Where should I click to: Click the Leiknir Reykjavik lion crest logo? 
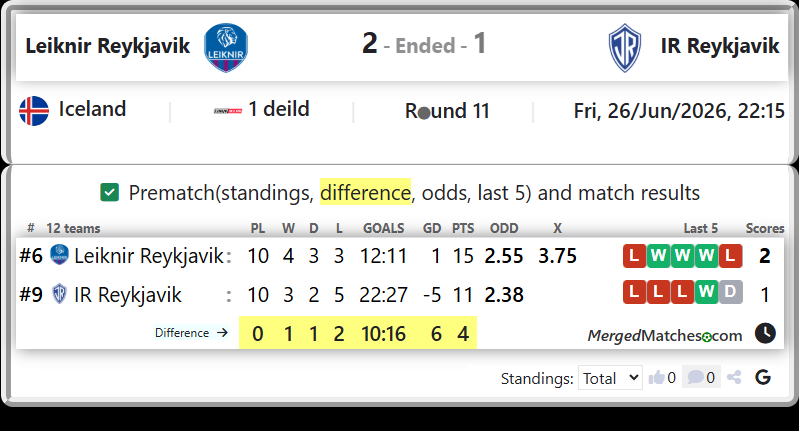226,47
